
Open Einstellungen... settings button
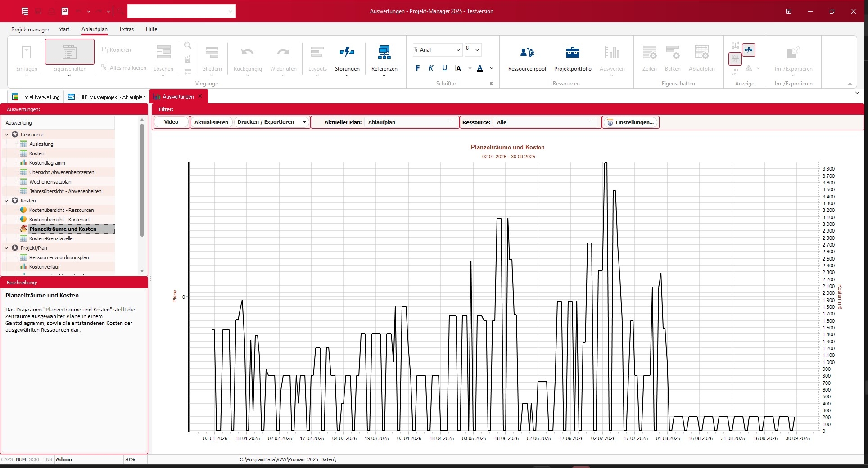(630, 122)
